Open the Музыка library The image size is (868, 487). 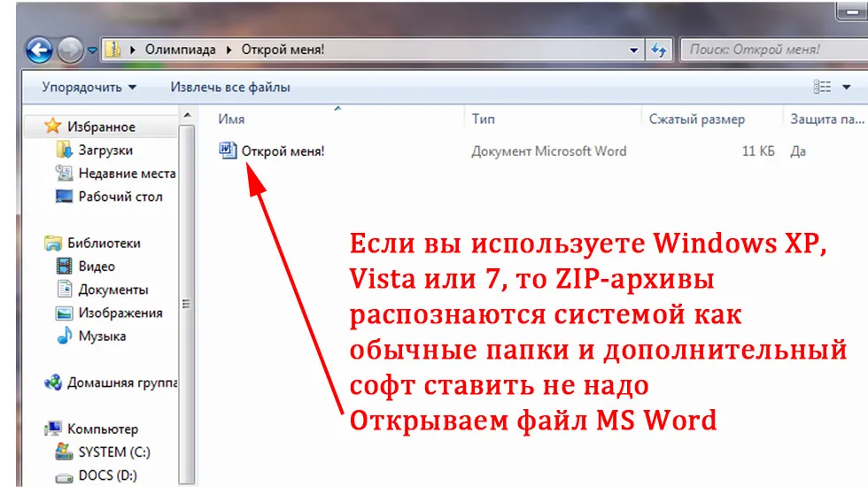click(x=103, y=336)
